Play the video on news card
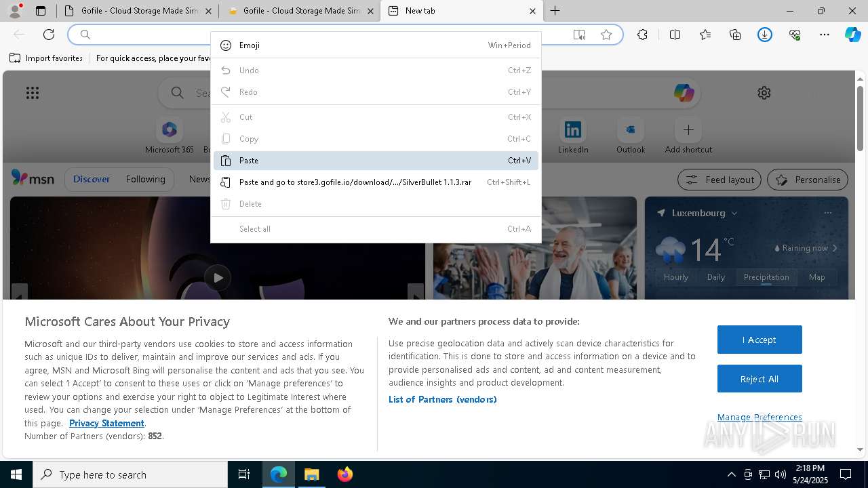The width and height of the screenshot is (868, 488). [218, 277]
